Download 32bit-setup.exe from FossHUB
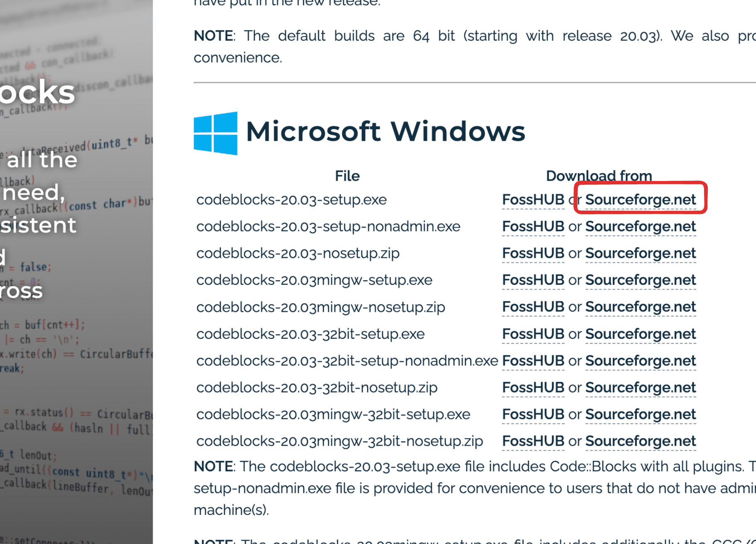Screen dimensions: 756x544 [x=533, y=334]
